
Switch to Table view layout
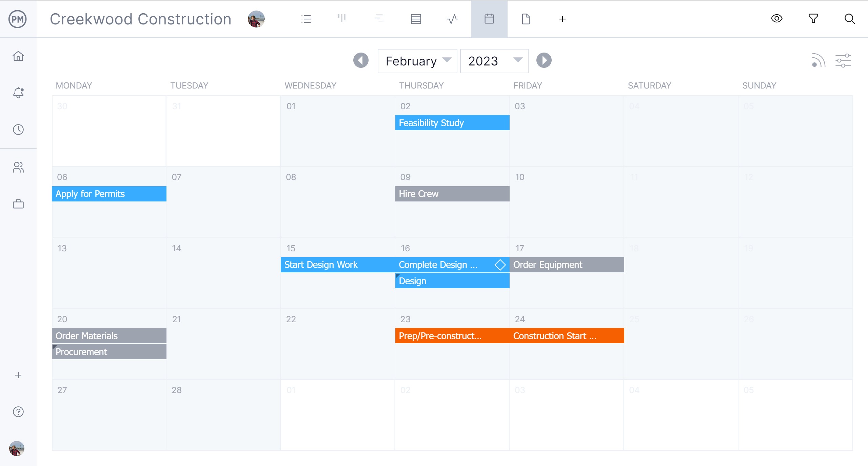pos(416,19)
